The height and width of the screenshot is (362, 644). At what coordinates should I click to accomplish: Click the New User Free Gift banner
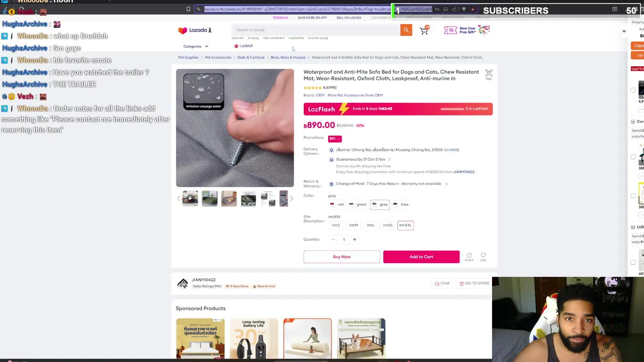pyautogui.click(x=466, y=31)
